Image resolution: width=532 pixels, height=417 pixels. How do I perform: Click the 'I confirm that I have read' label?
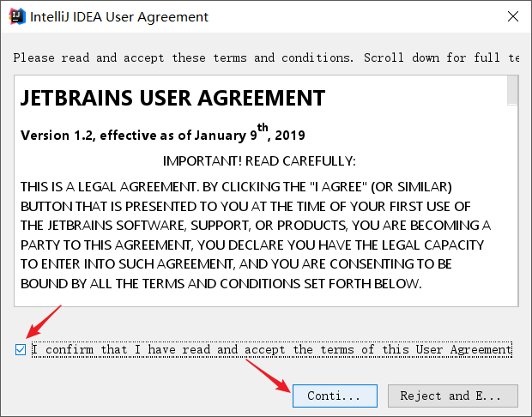point(272,349)
